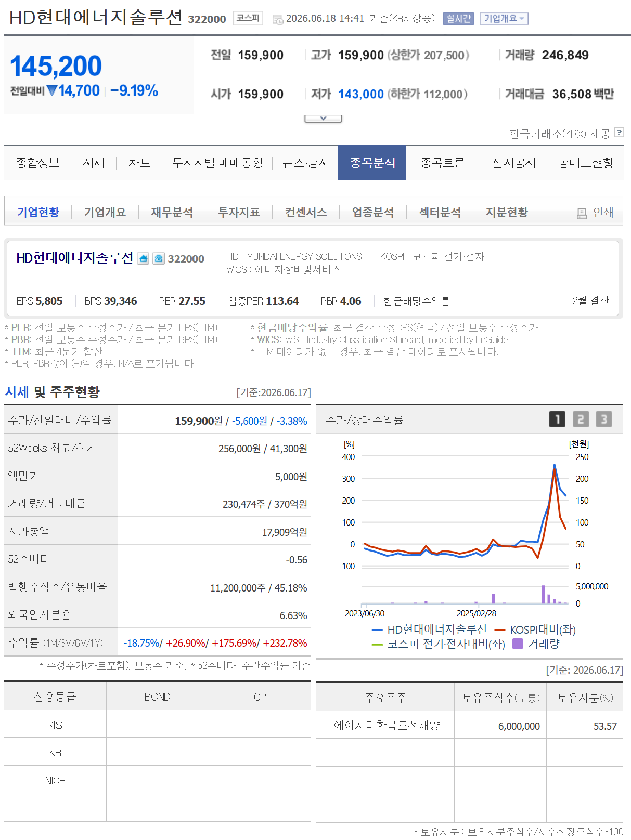This screenshot has width=631, height=840.
Task: Click the NICE credit rating row
Action: coord(158,780)
